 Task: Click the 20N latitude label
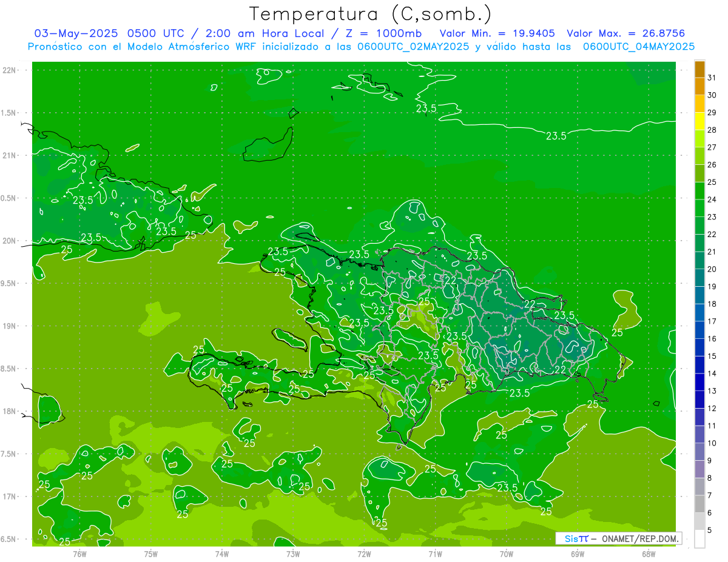[10, 241]
